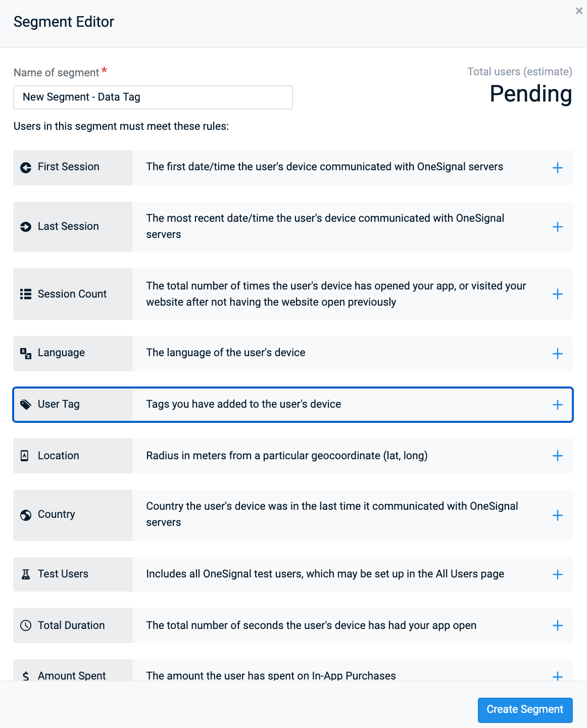The width and height of the screenshot is (587, 728).
Task: Click the Last Session arrow icon
Action: (26, 227)
